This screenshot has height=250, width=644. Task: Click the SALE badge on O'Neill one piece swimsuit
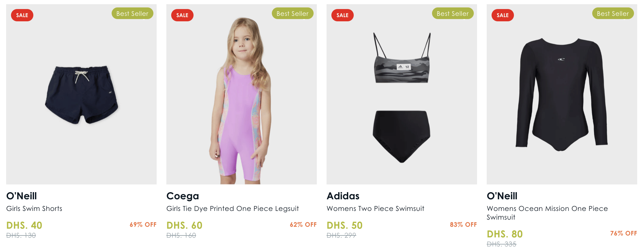coord(503,15)
